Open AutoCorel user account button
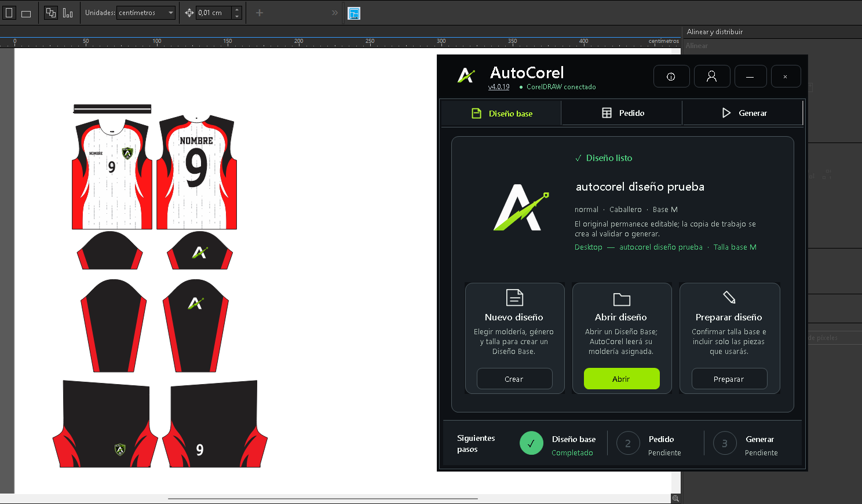 (712, 76)
